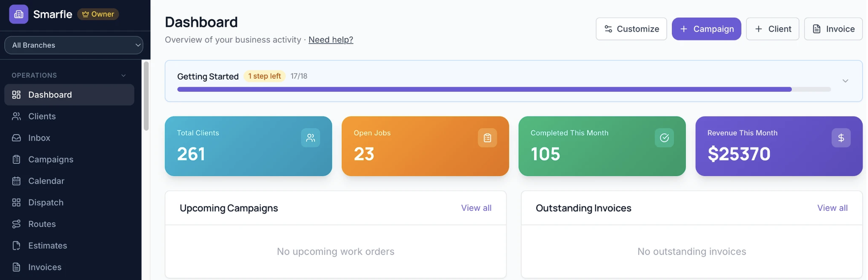Open the All Branches dropdown

pyautogui.click(x=74, y=45)
